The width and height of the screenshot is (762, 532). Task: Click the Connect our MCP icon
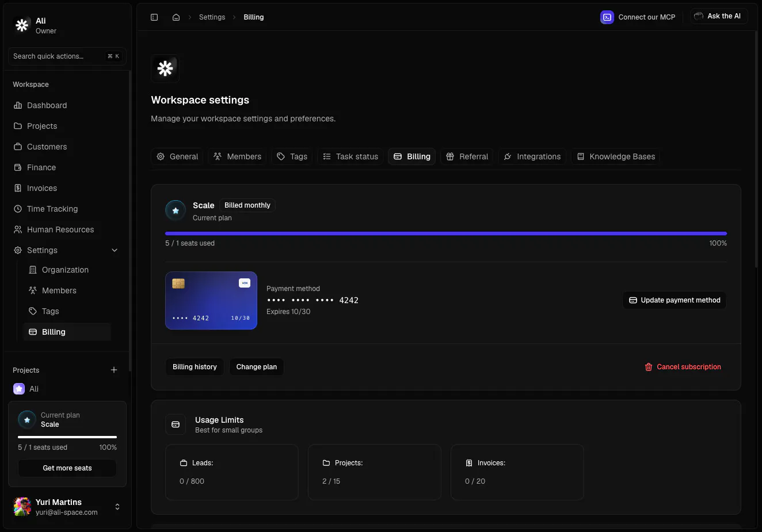[x=607, y=17]
